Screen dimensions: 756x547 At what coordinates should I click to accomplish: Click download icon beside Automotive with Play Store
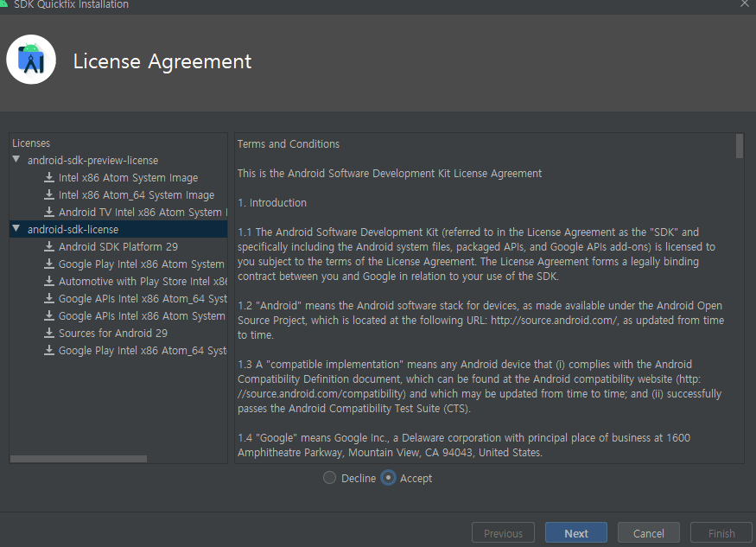48,281
